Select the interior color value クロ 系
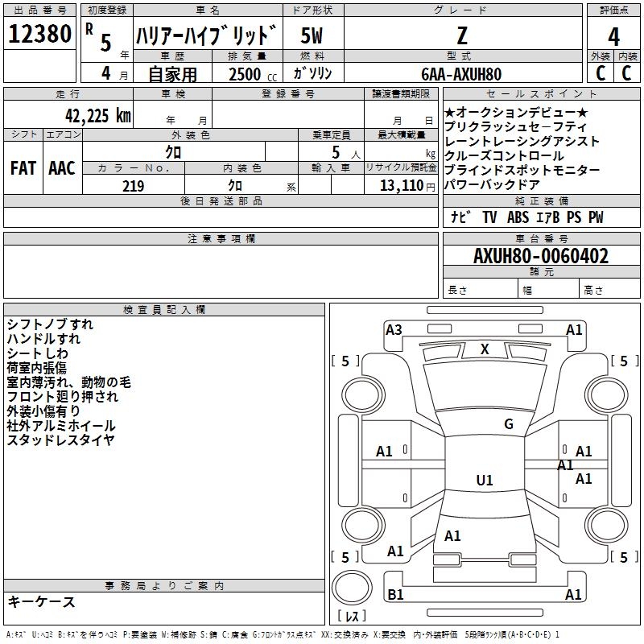 (x=262, y=186)
